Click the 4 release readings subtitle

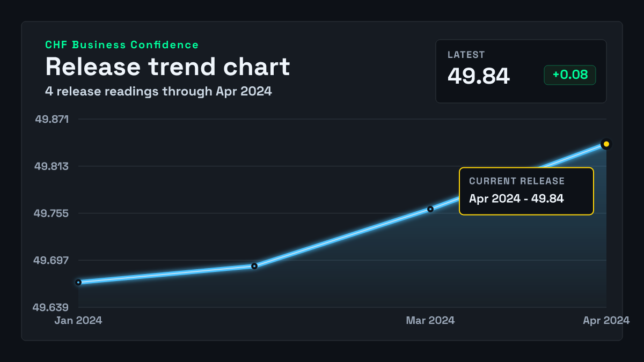[x=158, y=91]
